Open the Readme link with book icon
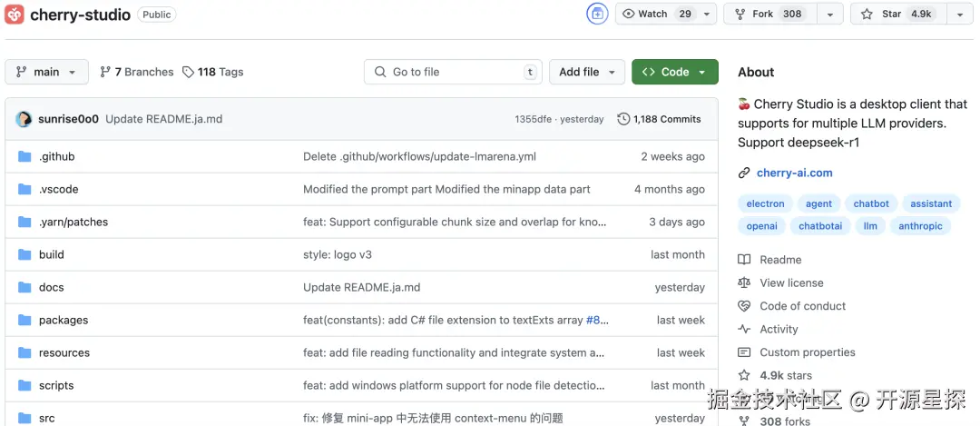This screenshot has height=426, width=980. point(770,260)
